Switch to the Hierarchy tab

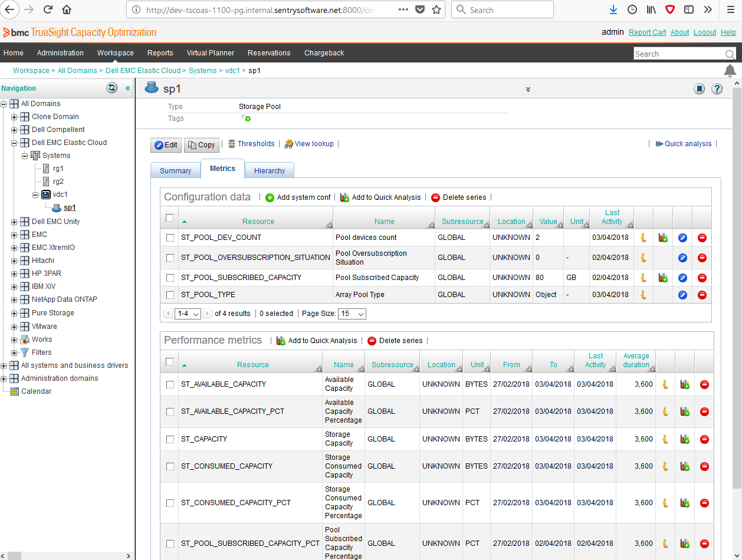pos(270,170)
